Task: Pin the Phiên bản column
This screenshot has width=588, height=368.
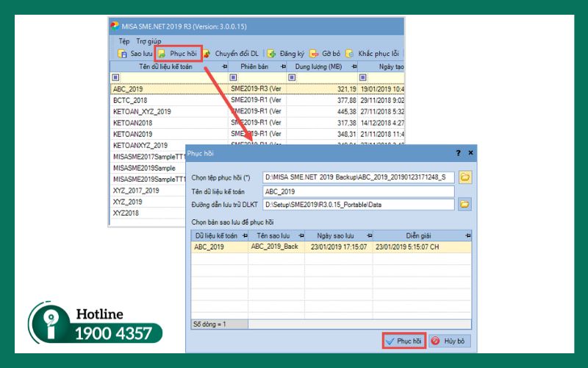Action: click(283, 67)
